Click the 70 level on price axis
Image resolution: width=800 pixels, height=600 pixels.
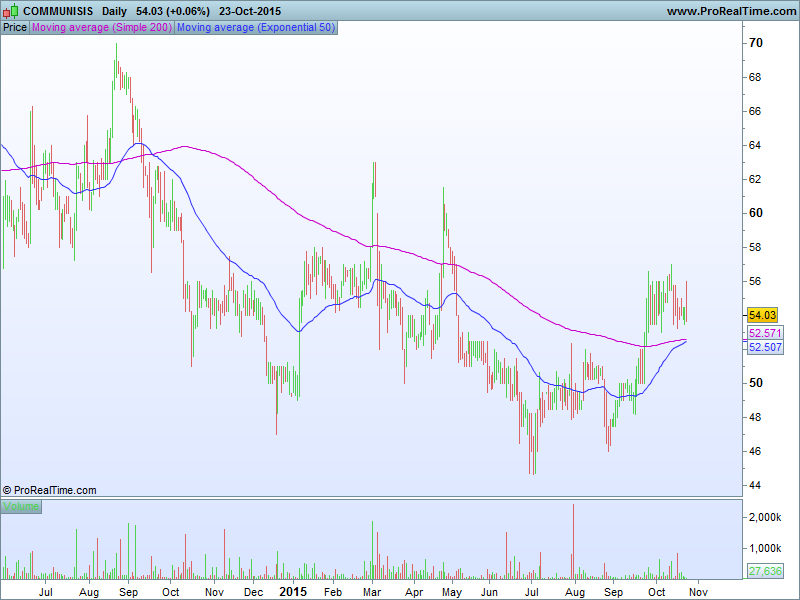tap(756, 43)
